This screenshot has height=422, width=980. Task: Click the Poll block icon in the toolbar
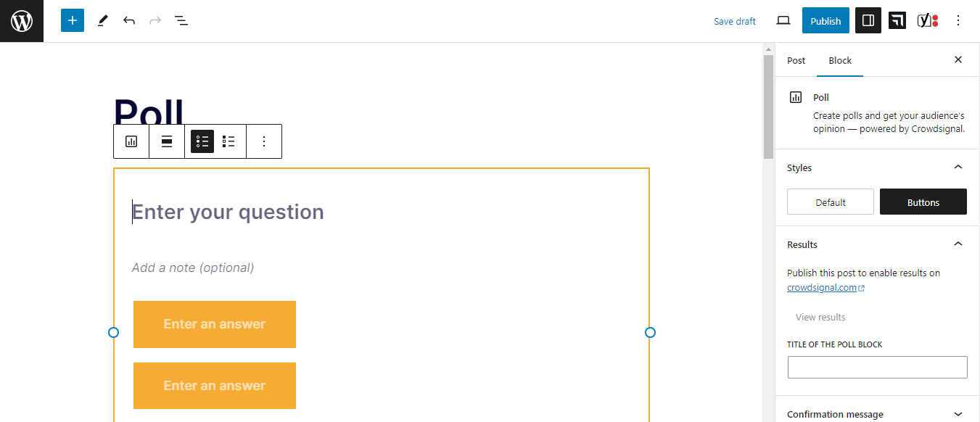[x=131, y=141]
